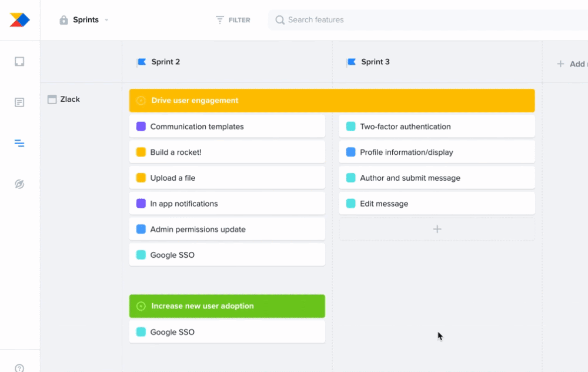Open the Features document sidebar icon
This screenshot has height=372, width=588.
tap(19, 102)
